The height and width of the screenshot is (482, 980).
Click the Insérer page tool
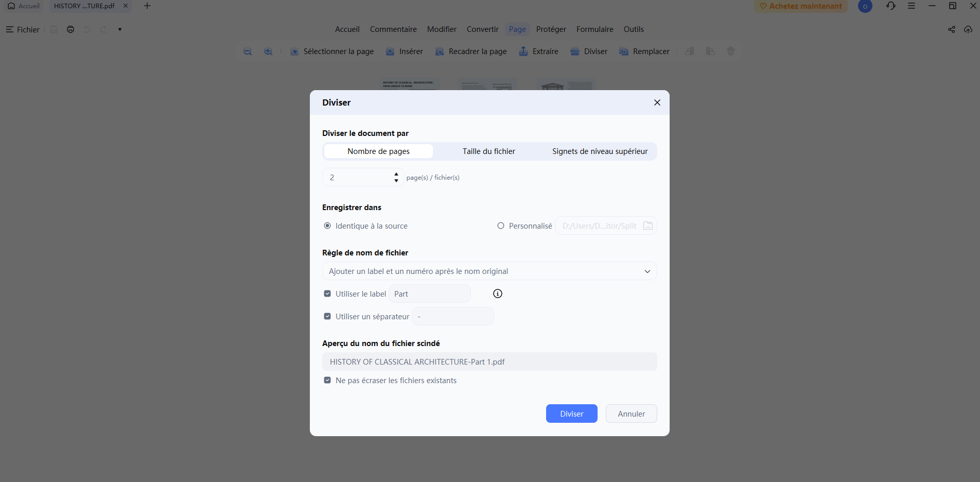coord(405,51)
